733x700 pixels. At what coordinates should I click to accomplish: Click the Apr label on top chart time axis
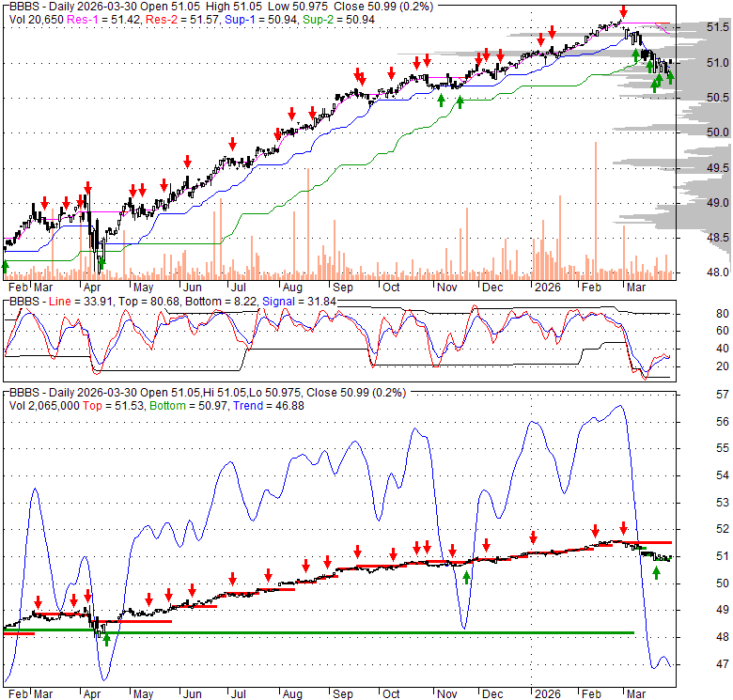pyautogui.click(x=92, y=288)
